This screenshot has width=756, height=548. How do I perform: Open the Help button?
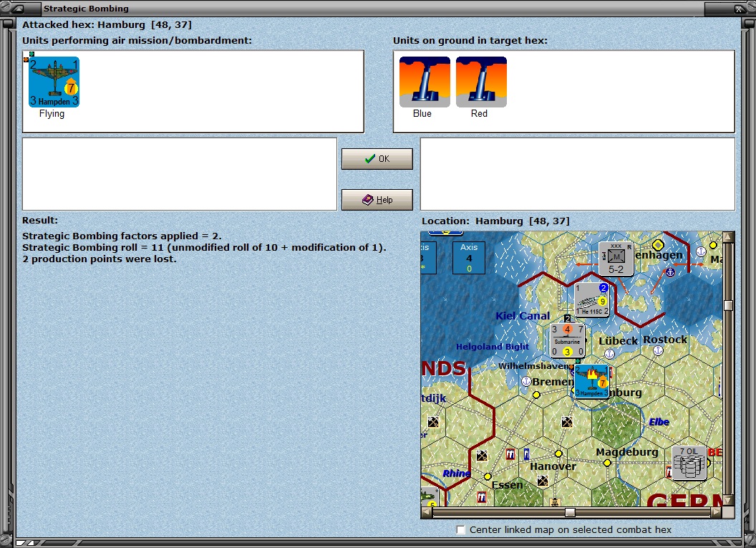[x=377, y=200]
